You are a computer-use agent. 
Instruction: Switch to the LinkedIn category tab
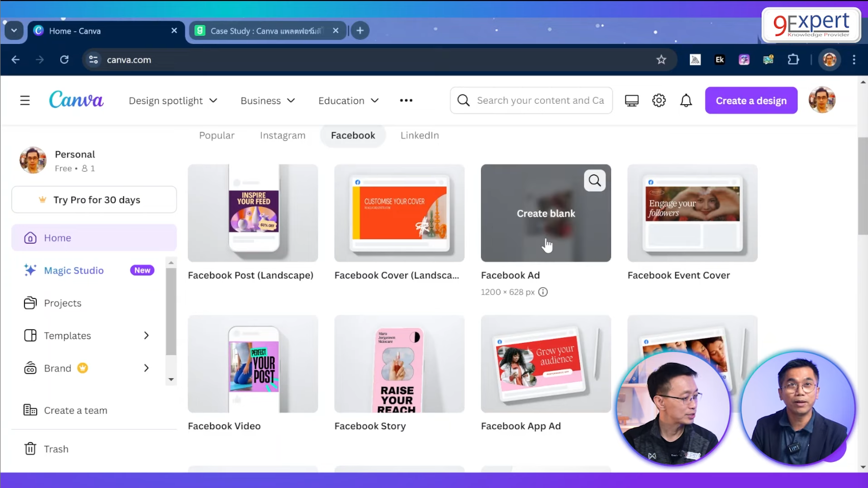(419, 135)
